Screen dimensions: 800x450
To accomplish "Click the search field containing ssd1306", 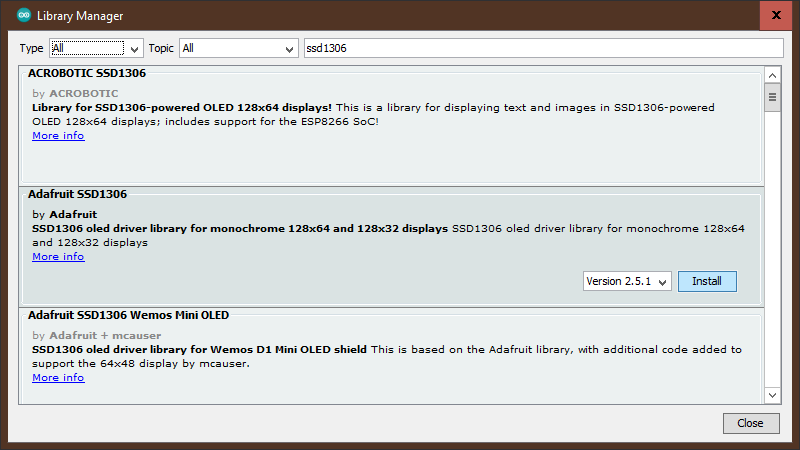I will point(543,48).
